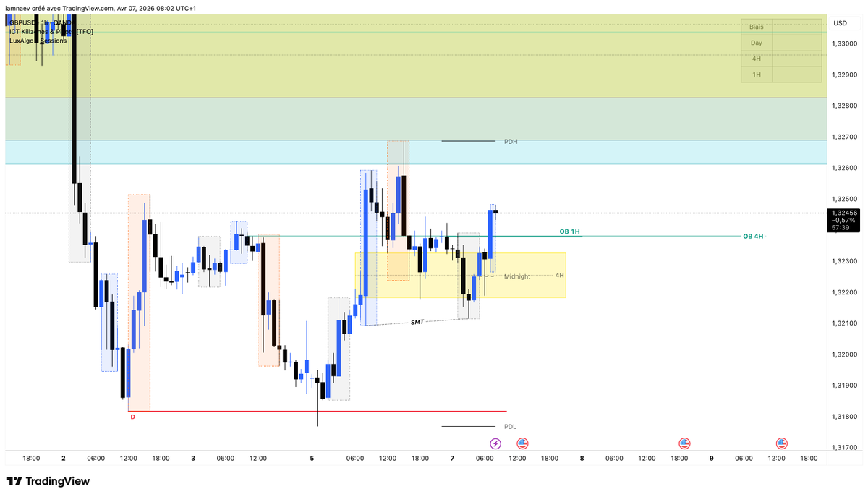
Task: Click date 9 on the time axis
Action: [x=711, y=458]
